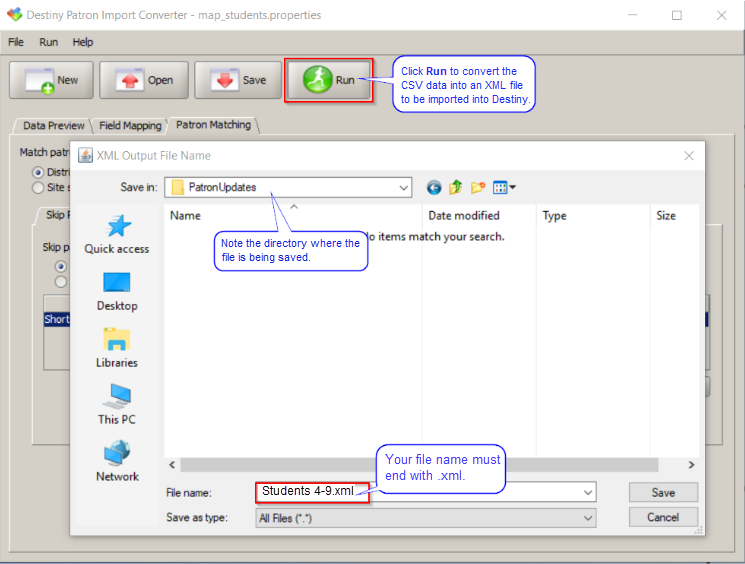Click the Save toolbar button
Image resolution: width=745 pixels, height=564 pixels.
pos(237,80)
